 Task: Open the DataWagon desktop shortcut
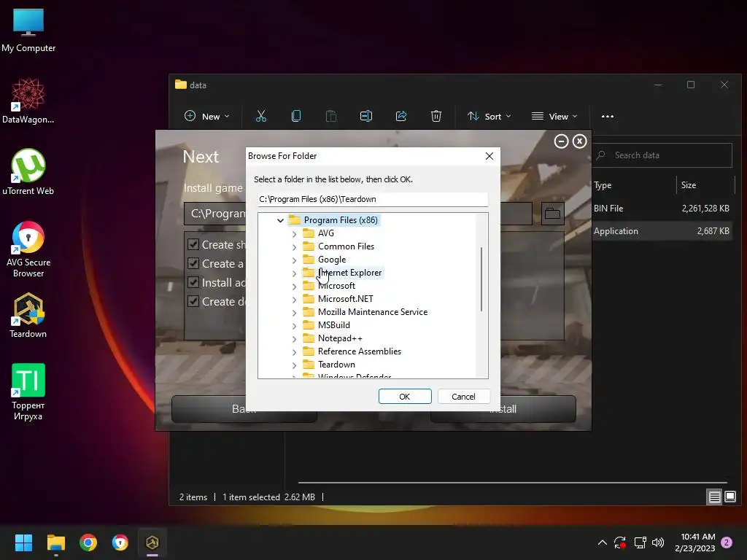point(28,101)
